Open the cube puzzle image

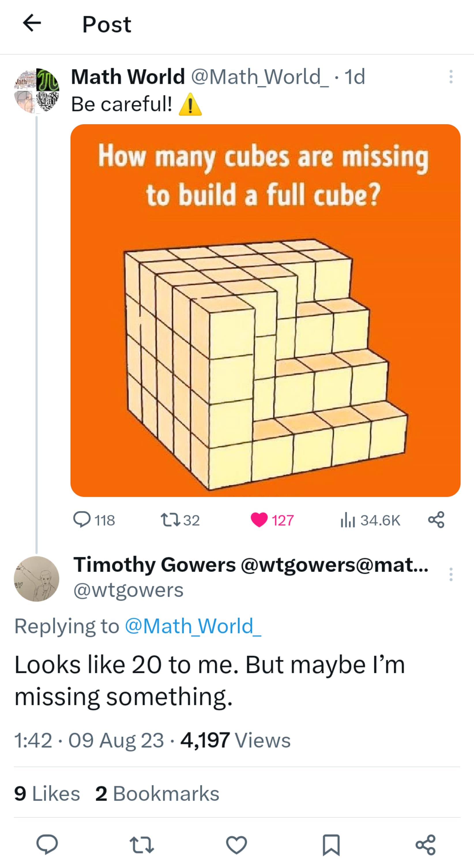click(x=265, y=310)
